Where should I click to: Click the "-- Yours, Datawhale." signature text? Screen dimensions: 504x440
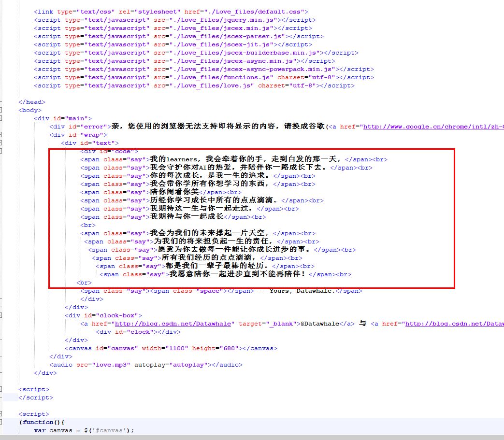(296, 291)
